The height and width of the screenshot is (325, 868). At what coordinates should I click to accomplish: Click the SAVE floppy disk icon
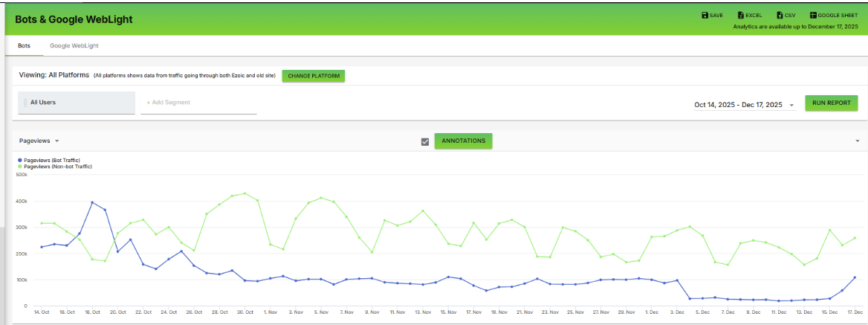click(x=705, y=16)
